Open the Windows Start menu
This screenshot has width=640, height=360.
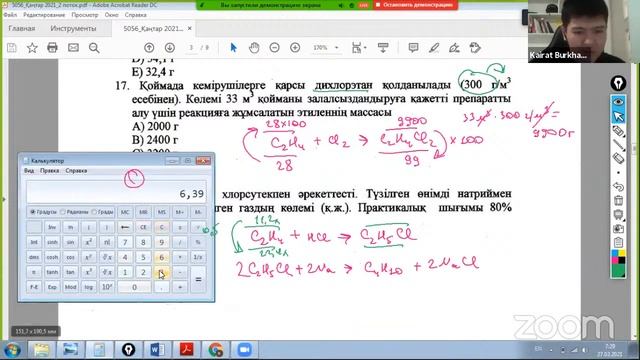click(x=12, y=350)
